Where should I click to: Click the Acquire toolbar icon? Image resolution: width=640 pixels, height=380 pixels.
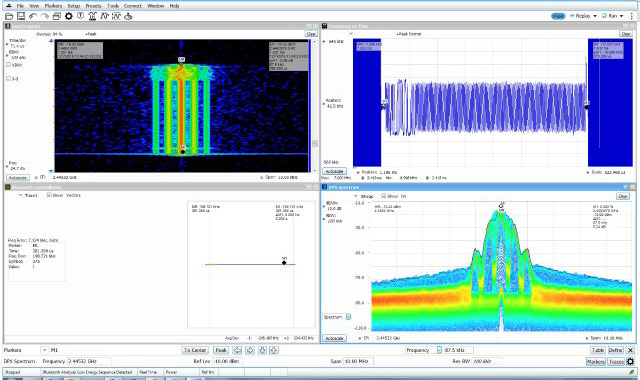[x=92, y=16]
